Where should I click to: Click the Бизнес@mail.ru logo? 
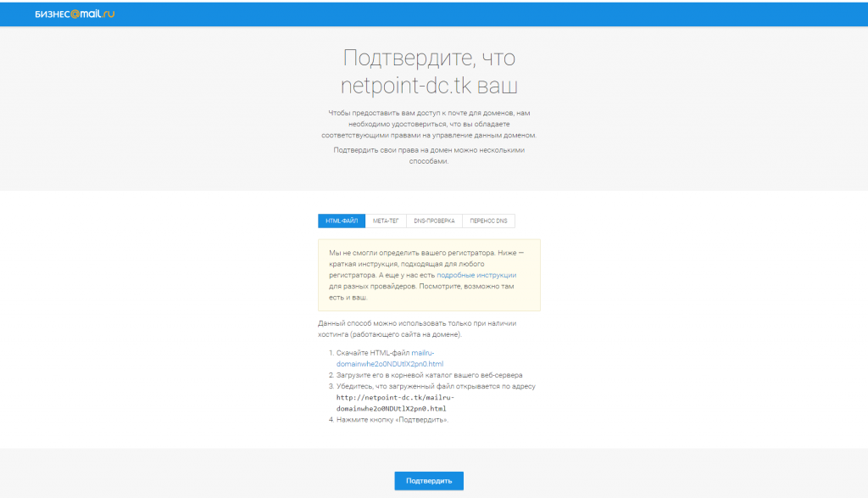tap(75, 14)
